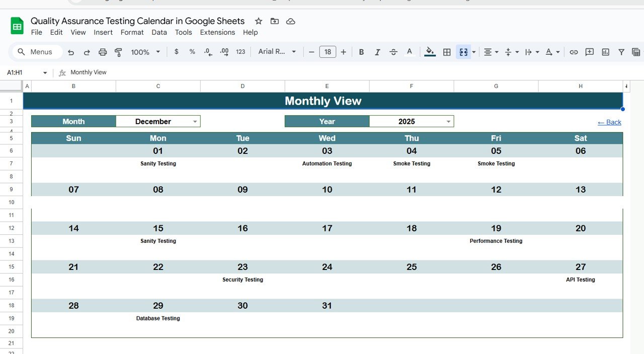This screenshot has height=354, width=644.
Task: Star this spreadsheet document
Action: point(259,21)
